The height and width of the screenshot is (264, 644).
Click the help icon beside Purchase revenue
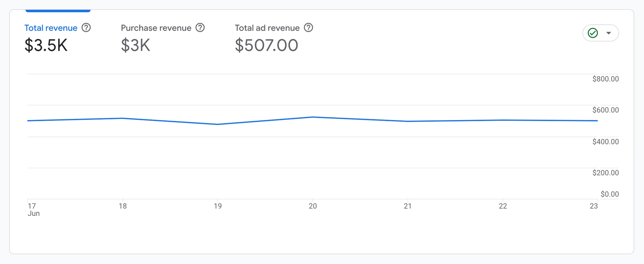tap(200, 28)
